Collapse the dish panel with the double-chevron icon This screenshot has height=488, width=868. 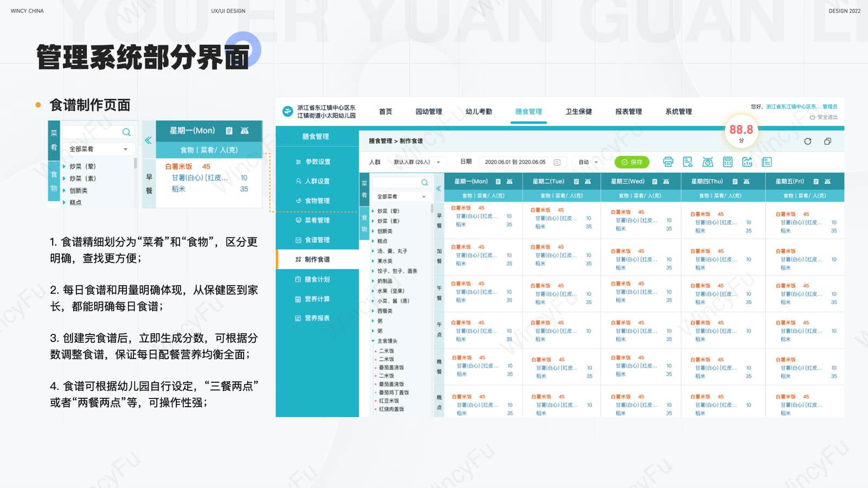(x=438, y=188)
